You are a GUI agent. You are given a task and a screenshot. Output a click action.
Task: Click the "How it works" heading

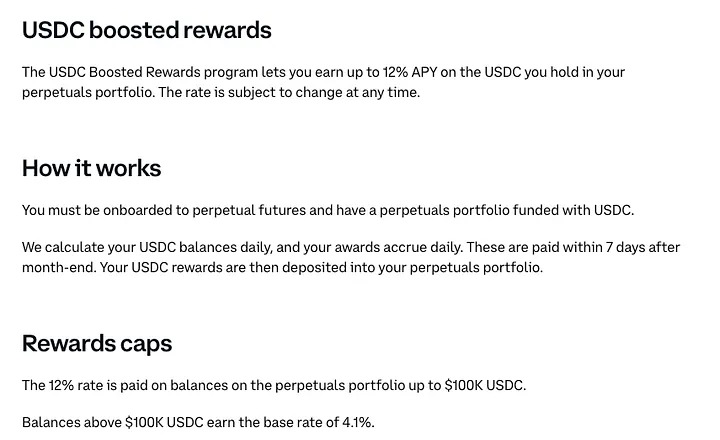click(x=91, y=168)
